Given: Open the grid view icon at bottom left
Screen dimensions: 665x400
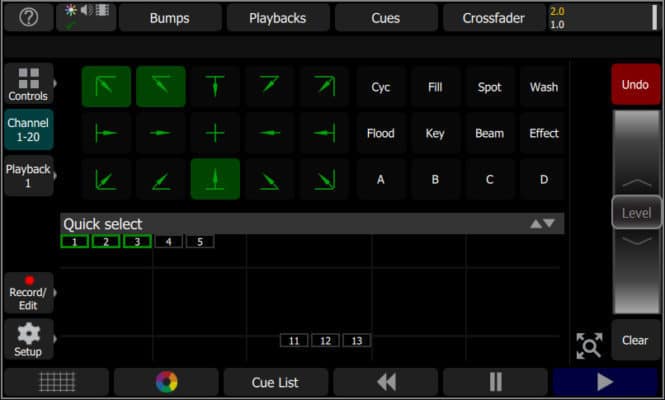Looking at the screenshot, I should click(x=56, y=382).
